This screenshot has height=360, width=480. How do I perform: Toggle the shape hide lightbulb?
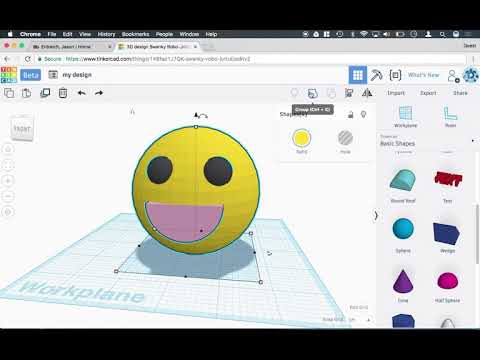(364, 115)
